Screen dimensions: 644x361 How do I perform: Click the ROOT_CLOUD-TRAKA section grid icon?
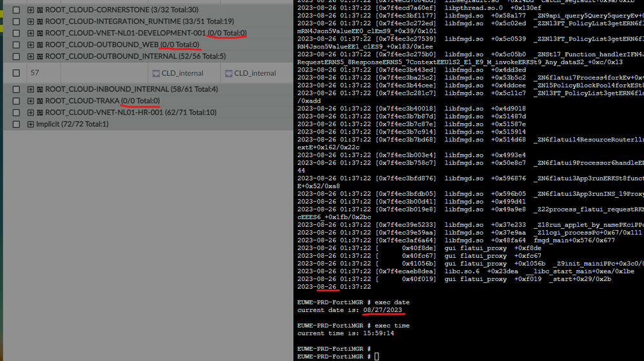40,101
